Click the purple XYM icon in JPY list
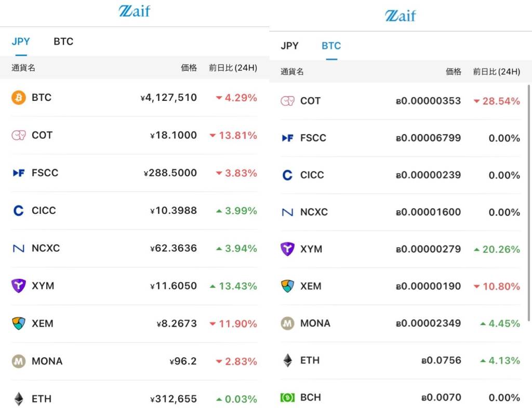Viewport: 532px width, 413px height. pos(19,286)
